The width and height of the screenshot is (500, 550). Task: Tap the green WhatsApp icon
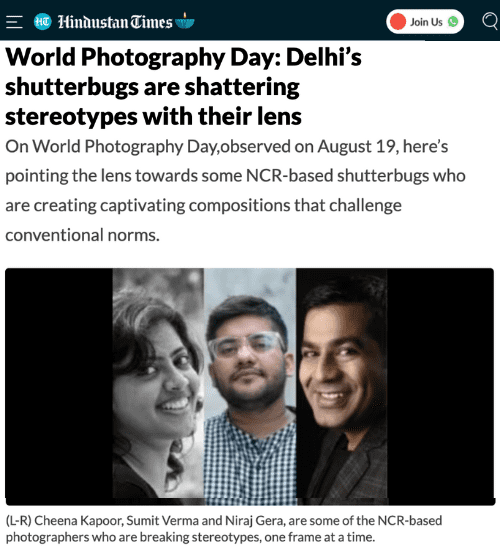coord(453,22)
